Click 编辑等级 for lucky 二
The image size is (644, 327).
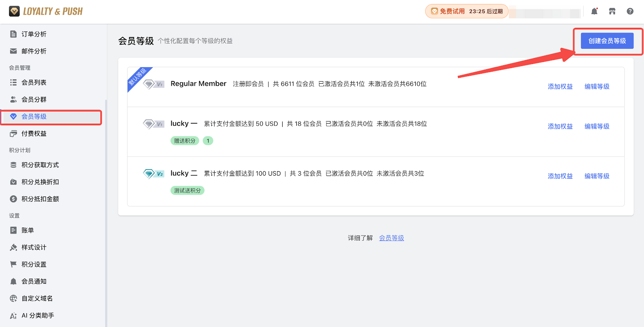tap(597, 176)
